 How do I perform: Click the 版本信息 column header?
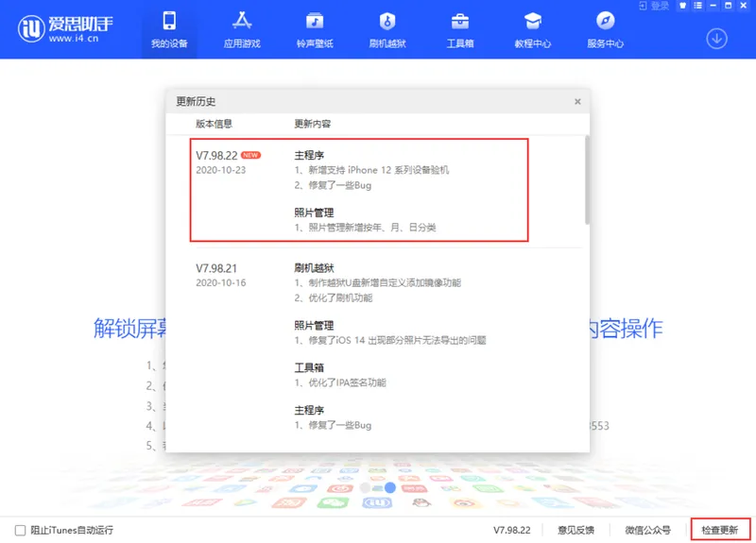214,124
